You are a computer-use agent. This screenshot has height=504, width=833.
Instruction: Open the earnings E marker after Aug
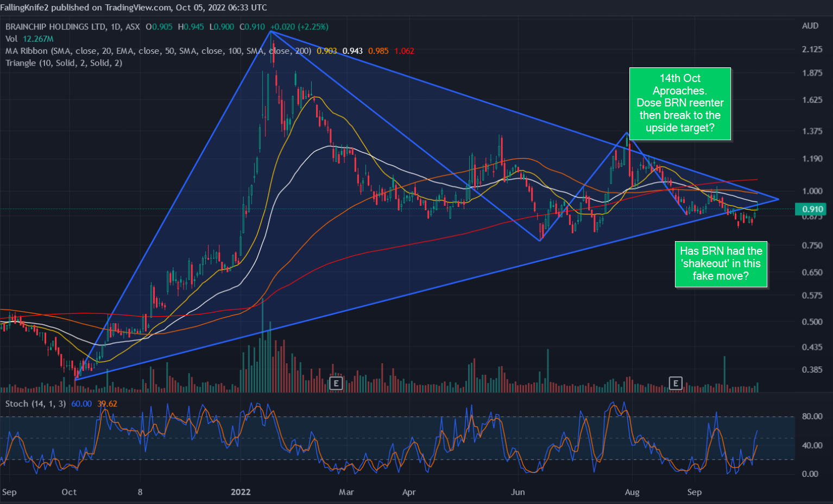[x=676, y=383]
